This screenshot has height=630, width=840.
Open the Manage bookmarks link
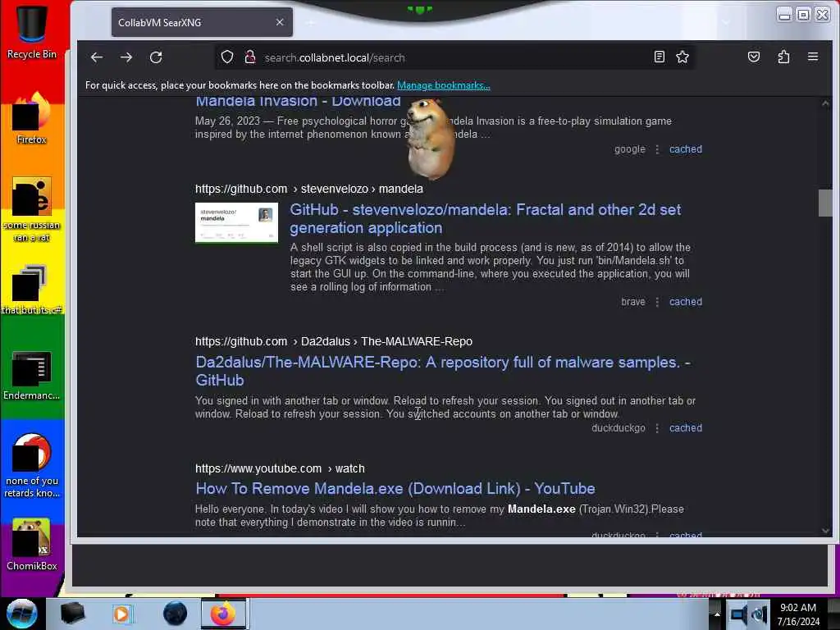[x=444, y=85]
